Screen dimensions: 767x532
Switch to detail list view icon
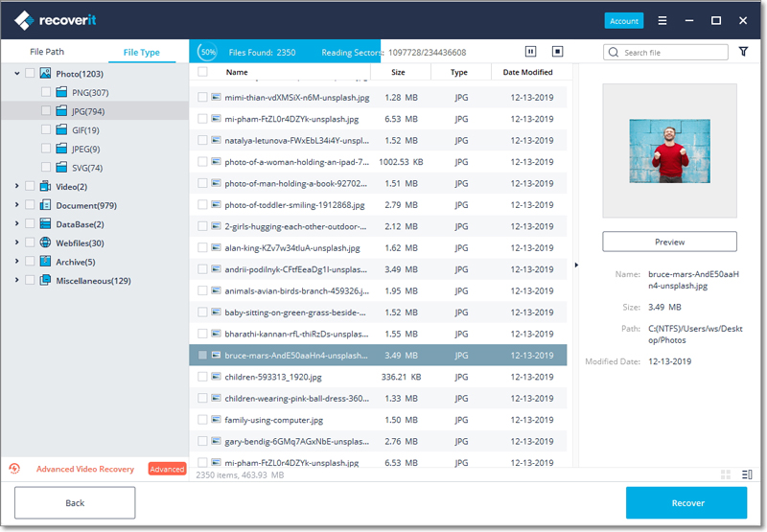pos(743,474)
